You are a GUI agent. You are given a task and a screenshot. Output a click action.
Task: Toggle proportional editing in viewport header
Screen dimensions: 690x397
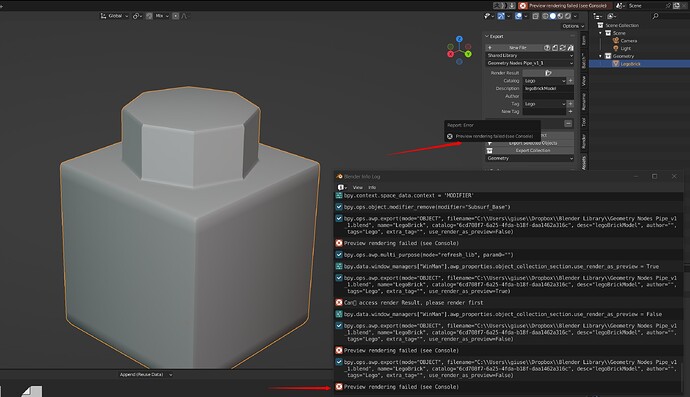(x=176, y=16)
